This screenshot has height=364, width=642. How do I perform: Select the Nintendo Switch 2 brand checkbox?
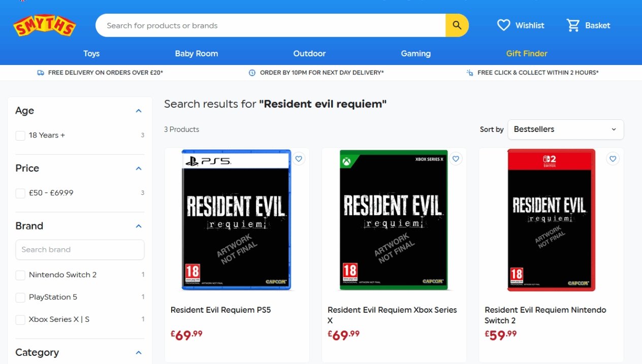point(20,275)
